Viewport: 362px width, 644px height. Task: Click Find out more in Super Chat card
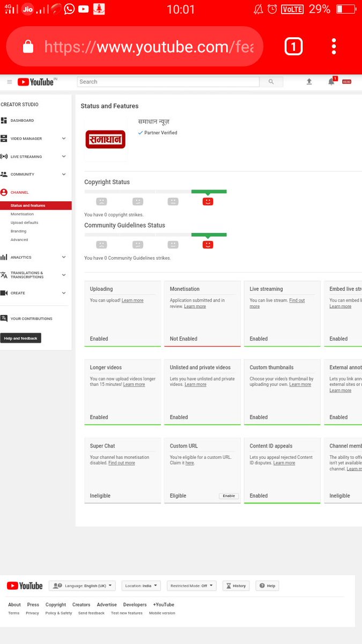coord(122,463)
